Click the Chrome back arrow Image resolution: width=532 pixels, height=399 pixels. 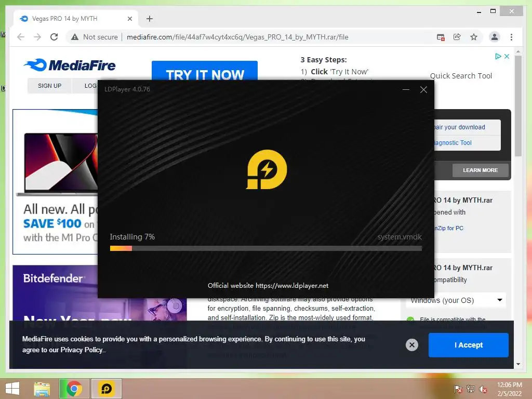21,37
